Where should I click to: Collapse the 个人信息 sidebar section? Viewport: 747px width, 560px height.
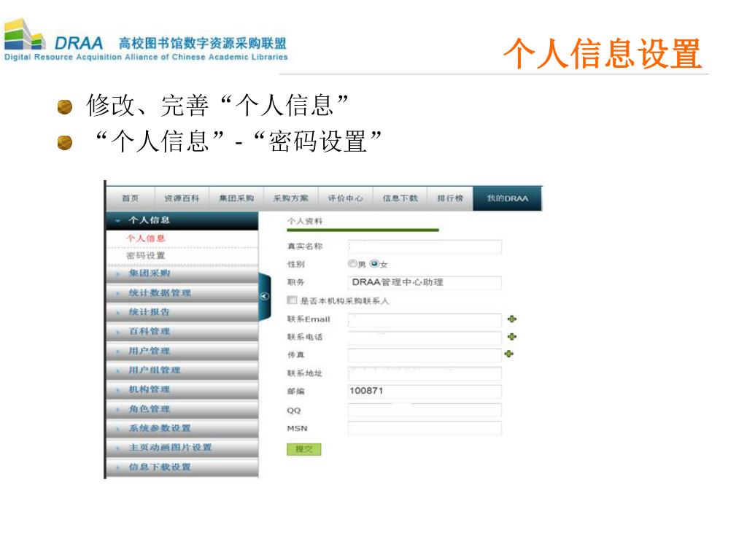(182, 220)
